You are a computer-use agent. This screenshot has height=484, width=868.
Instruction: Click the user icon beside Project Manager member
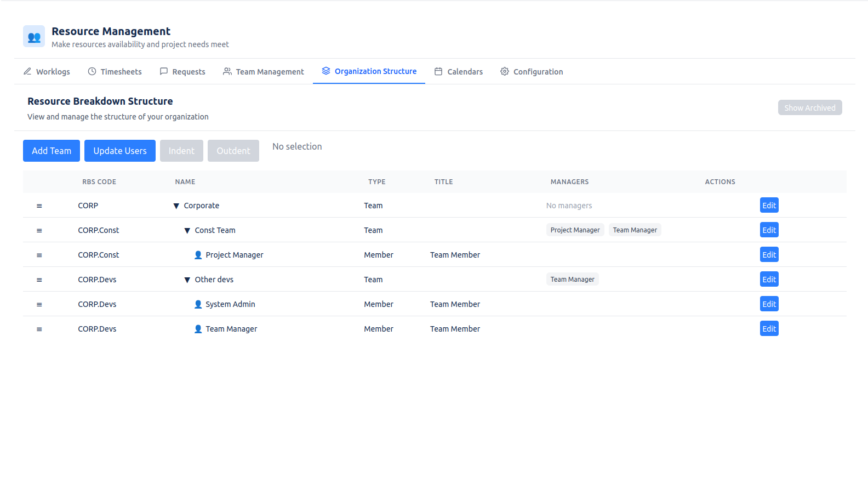tap(198, 255)
